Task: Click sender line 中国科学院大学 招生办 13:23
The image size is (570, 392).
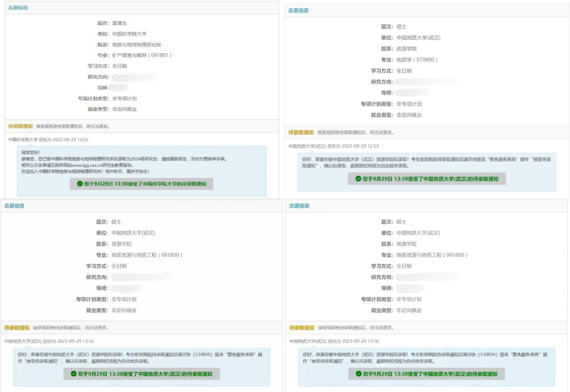Action: (x=48, y=140)
